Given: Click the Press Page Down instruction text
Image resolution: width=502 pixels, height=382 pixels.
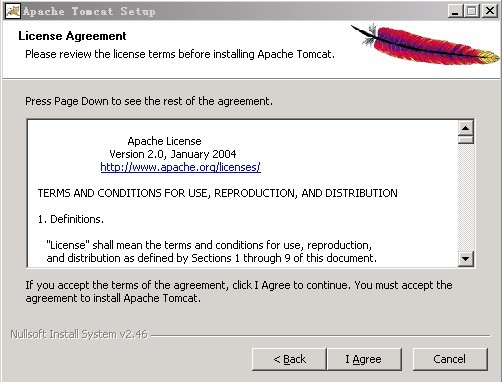Looking at the screenshot, I should [149, 101].
